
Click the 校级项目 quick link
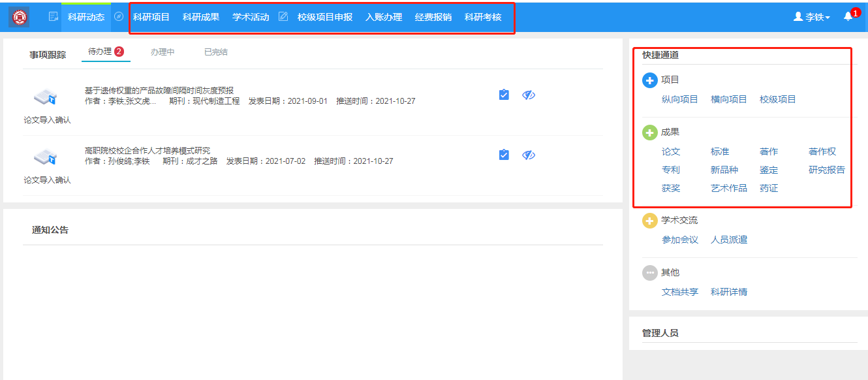tap(778, 99)
